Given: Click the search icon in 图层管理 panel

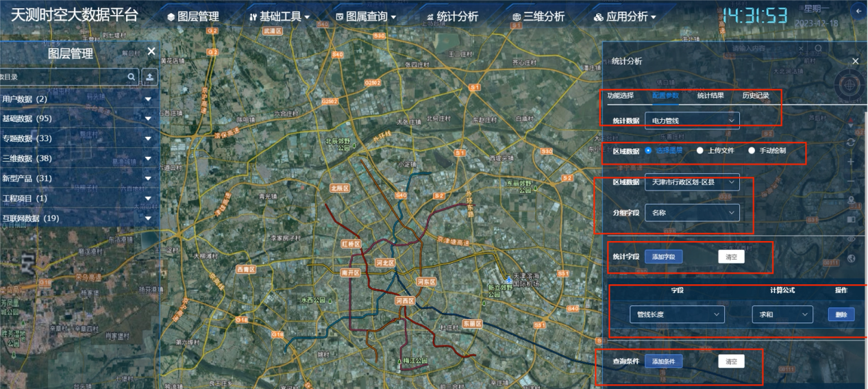Looking at the screenshot, I should 132,77.
